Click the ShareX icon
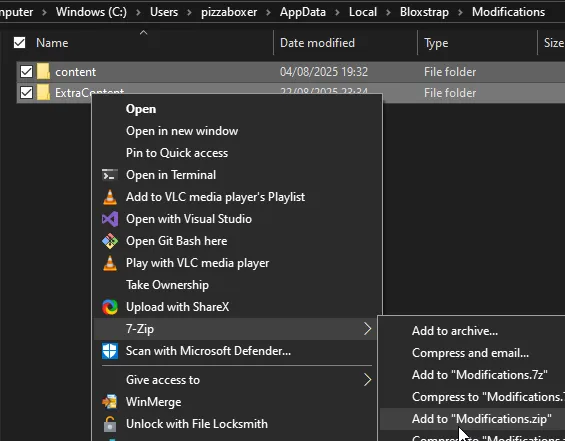 pos(110,307)
